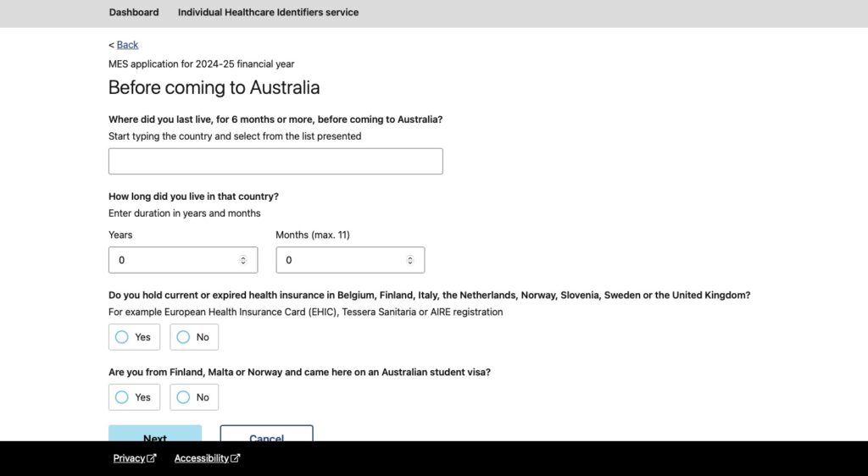Screen dimensions: 868x476
Task: Select No for holding European health insurance
Action: pos(194,337)
